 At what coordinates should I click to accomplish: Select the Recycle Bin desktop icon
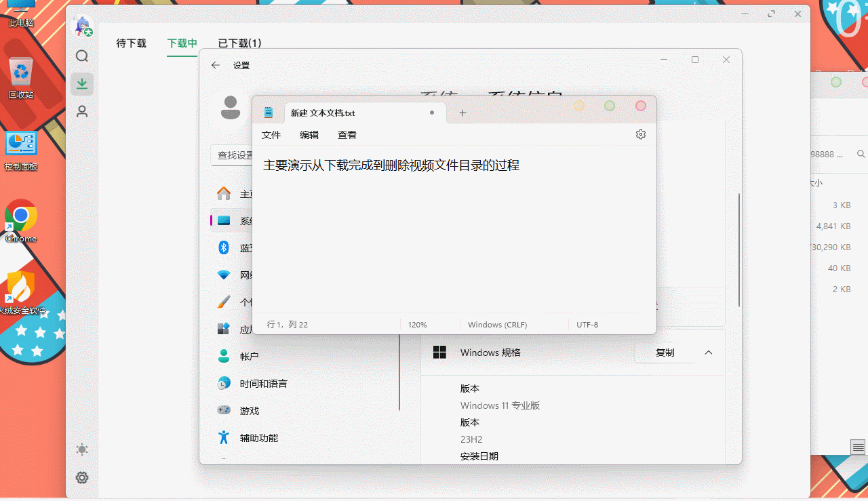[x=21, y=77]
